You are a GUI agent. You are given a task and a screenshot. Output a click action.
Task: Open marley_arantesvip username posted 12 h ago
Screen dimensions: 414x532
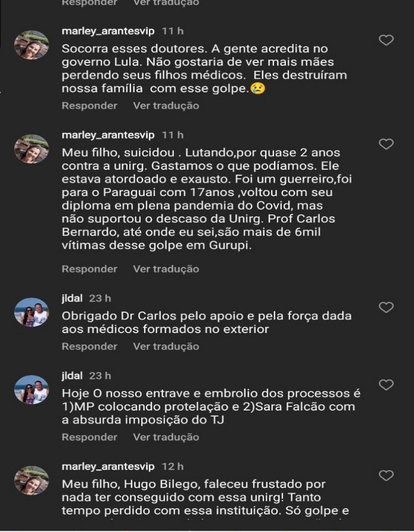pyautogui.click(x=108, y=466)
